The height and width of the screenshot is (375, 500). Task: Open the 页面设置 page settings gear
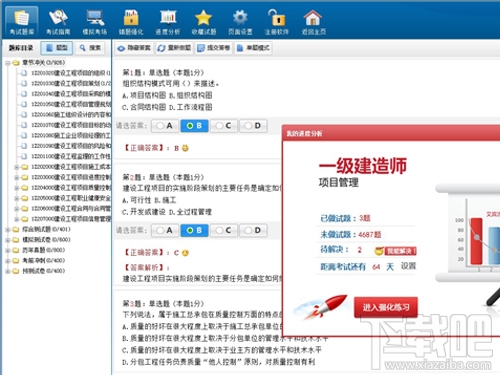pyautogui.click(x=240, y=22)
